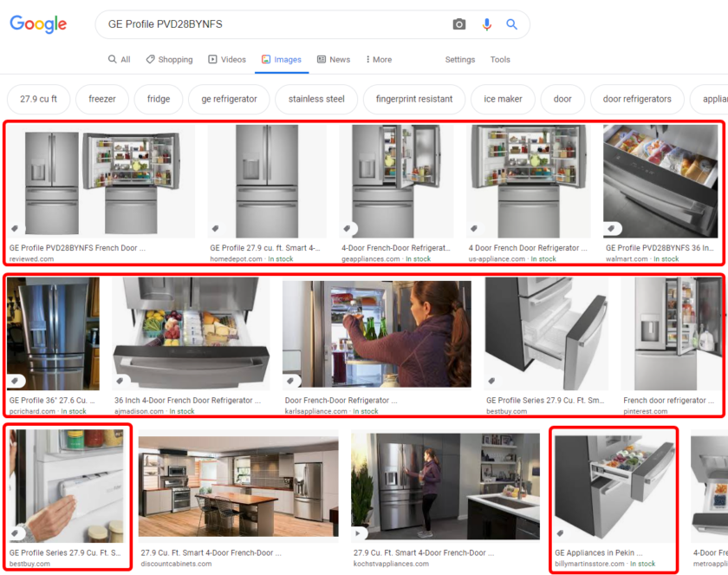The height and width of the screenshot is (575, 728).
Task: Open the More menu
Action: tap(379, 60)
